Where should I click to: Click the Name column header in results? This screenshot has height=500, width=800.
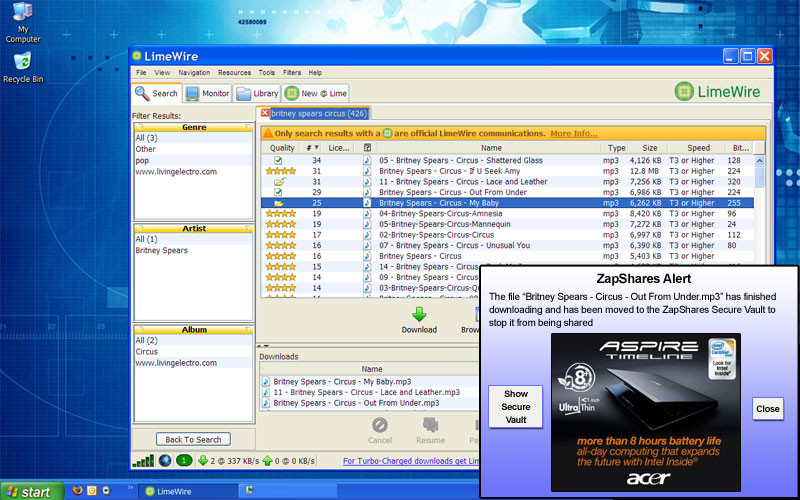tap(491, 148)
